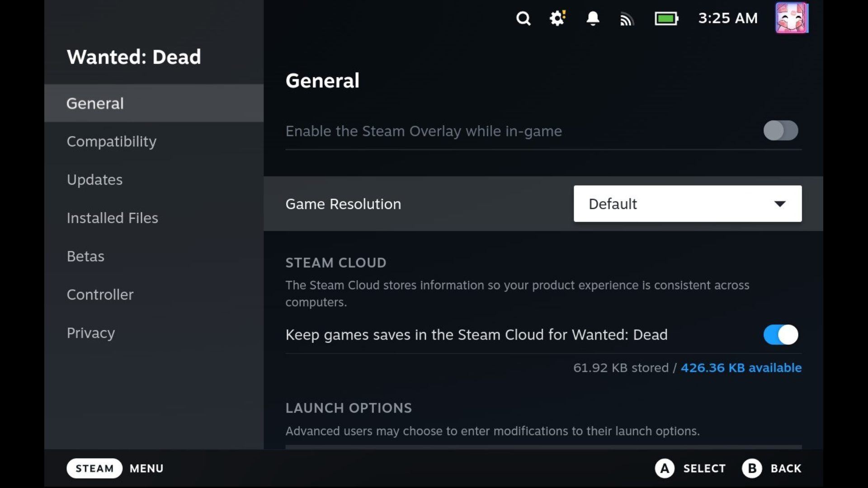Click the available Steam Cloud storage link

point(741,368)
